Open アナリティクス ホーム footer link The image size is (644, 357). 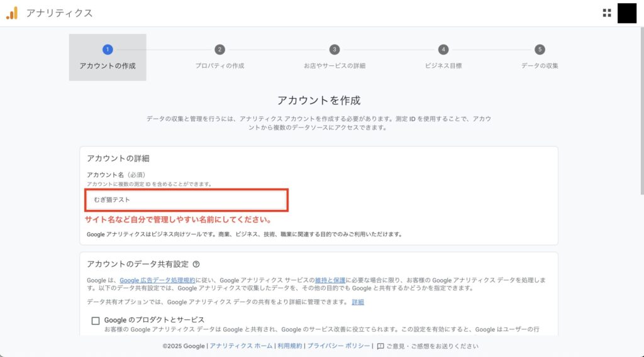pyautogui.click(x=241, y=346)
